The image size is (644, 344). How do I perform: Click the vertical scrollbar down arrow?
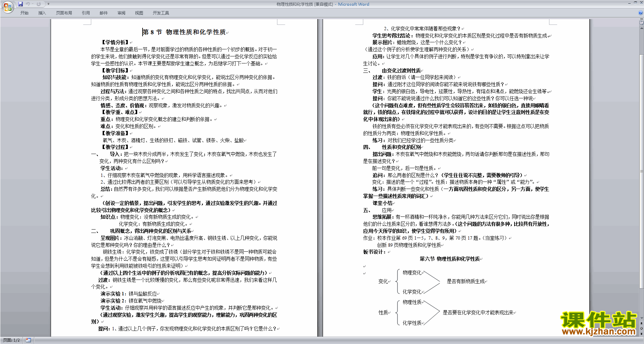click(642, 318)
